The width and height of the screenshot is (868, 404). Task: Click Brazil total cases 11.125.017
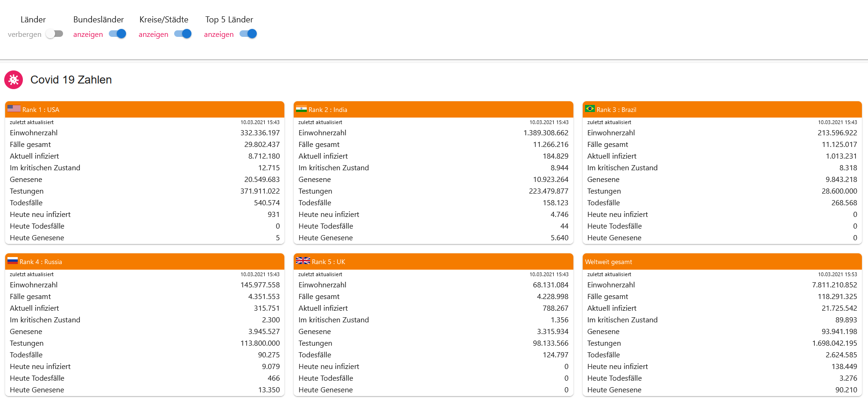840,145
